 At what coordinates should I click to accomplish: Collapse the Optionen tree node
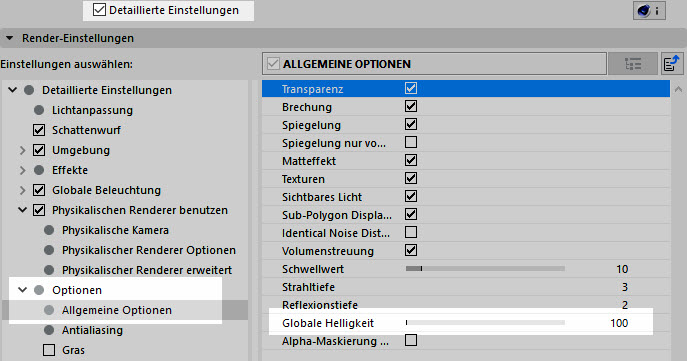pyautogui.click(x=23, y=290)
